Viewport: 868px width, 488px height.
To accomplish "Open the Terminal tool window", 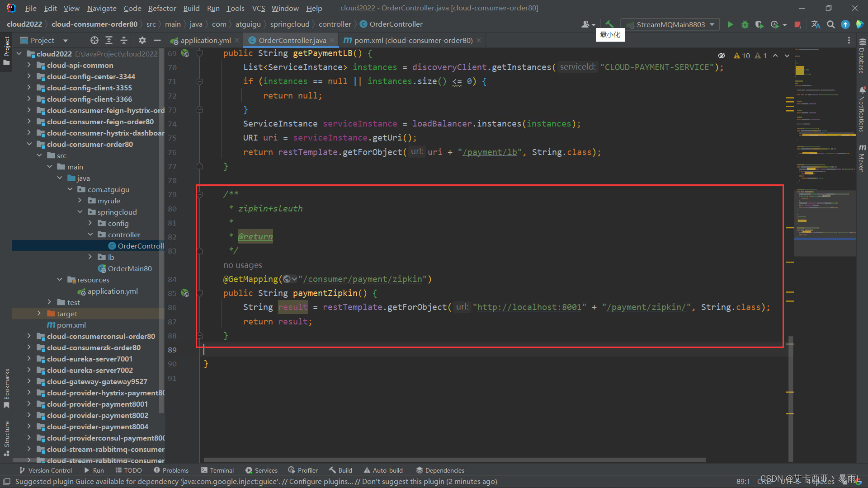I will click(217, 470).
